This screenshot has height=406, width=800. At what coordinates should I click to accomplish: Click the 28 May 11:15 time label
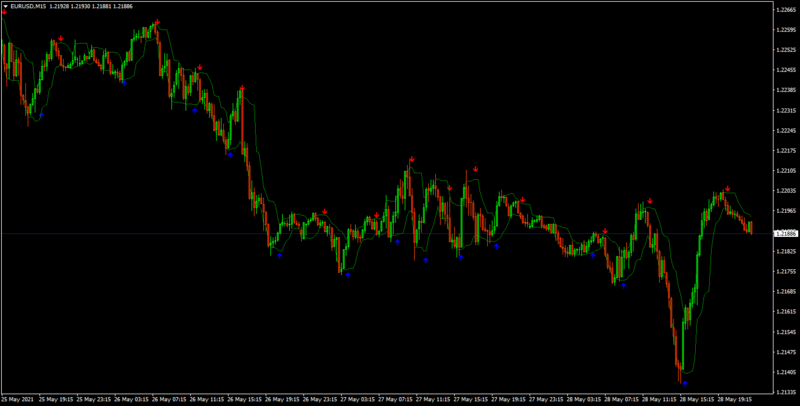pos(660,399)
